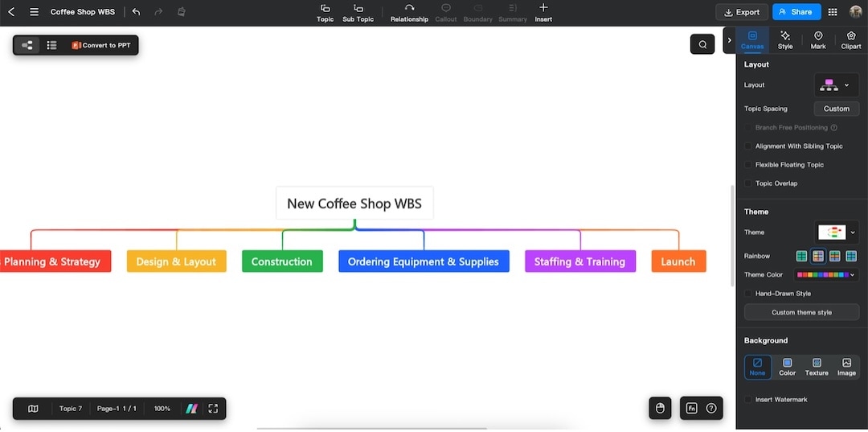The height and width of the screenshot is (432, 868).
Task: Choose Texture background option
Action: (817, 367)
